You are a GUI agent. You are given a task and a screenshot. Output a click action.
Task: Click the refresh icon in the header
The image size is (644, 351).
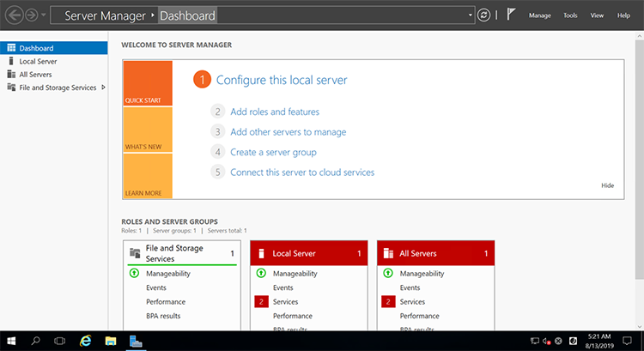coord(484,15)
